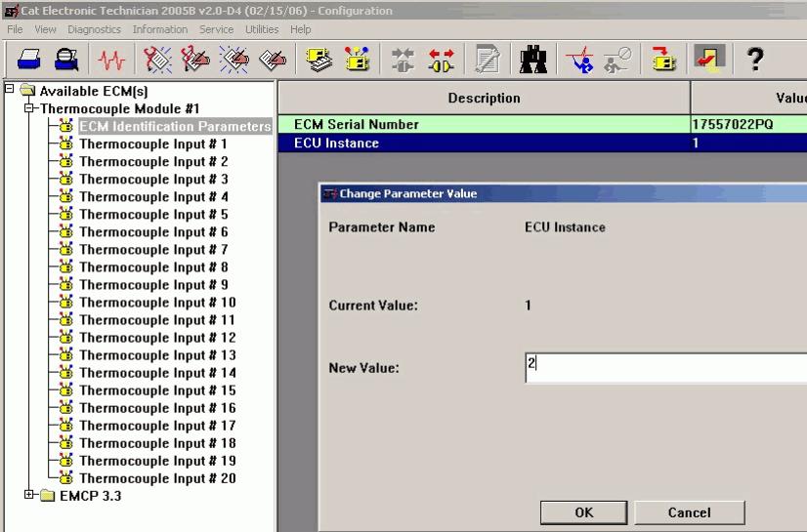Click the Thermocouple Input # 13 node icon
807x532 pixels.
[65, 354]
